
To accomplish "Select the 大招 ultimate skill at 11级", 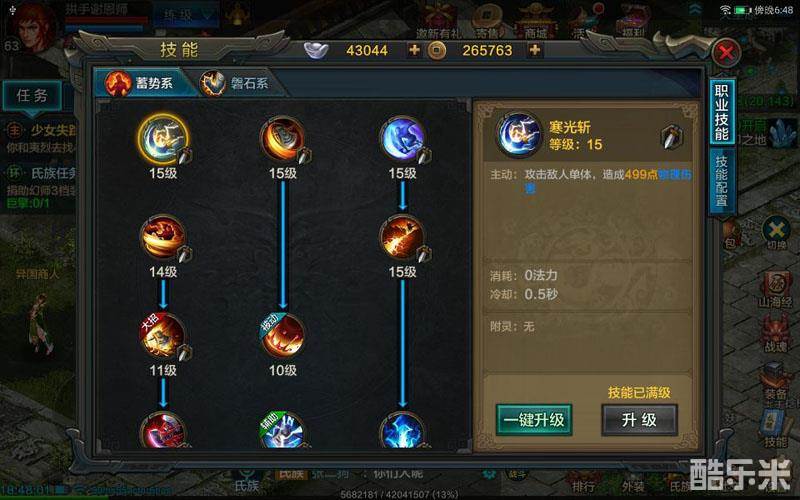I will click(x=163, y=336).
